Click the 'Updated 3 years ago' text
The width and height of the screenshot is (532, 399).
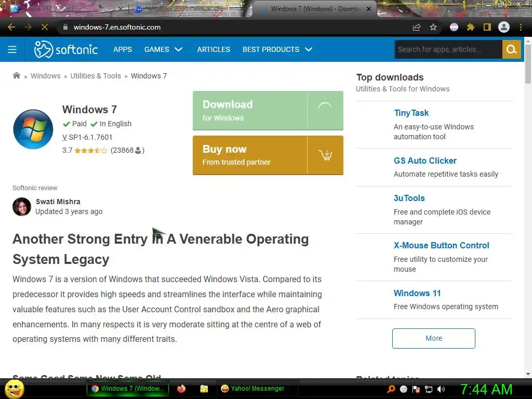click(69, 211)
